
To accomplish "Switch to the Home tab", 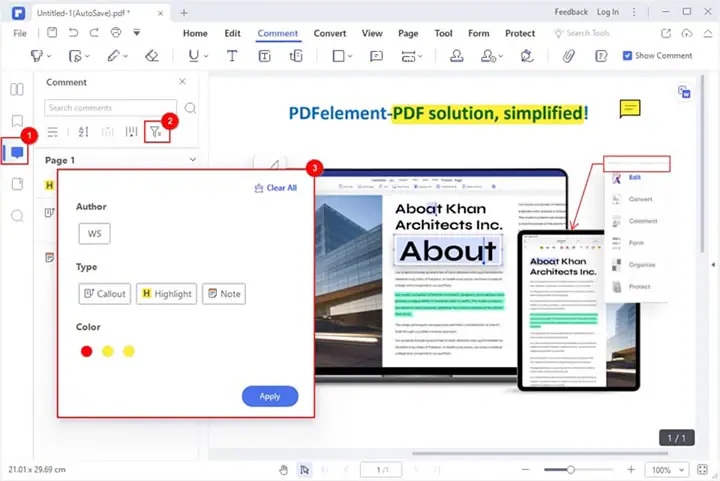I will pos(195,33).
